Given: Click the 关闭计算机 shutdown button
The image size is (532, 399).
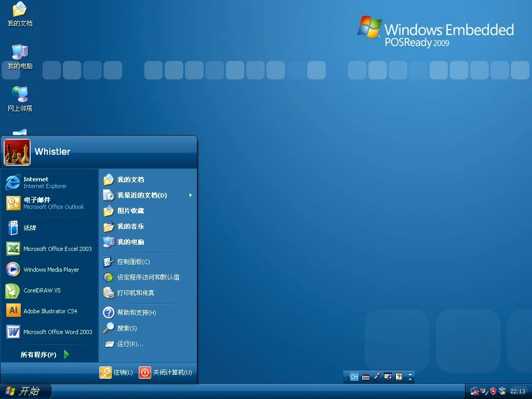Looking at the screenshot, I should click(165, 372).
